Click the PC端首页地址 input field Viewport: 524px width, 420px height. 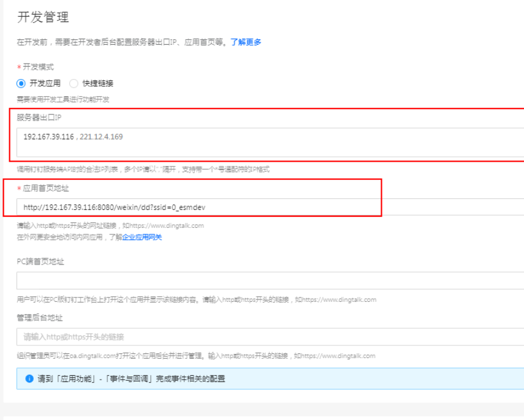270,280
